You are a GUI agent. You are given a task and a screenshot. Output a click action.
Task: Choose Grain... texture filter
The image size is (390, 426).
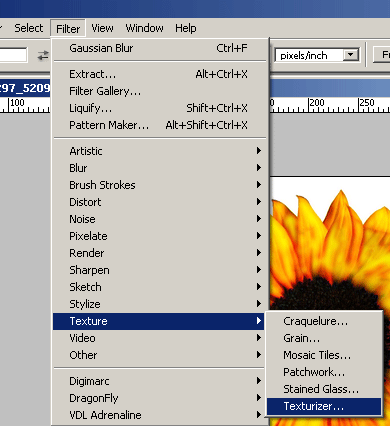324,338
